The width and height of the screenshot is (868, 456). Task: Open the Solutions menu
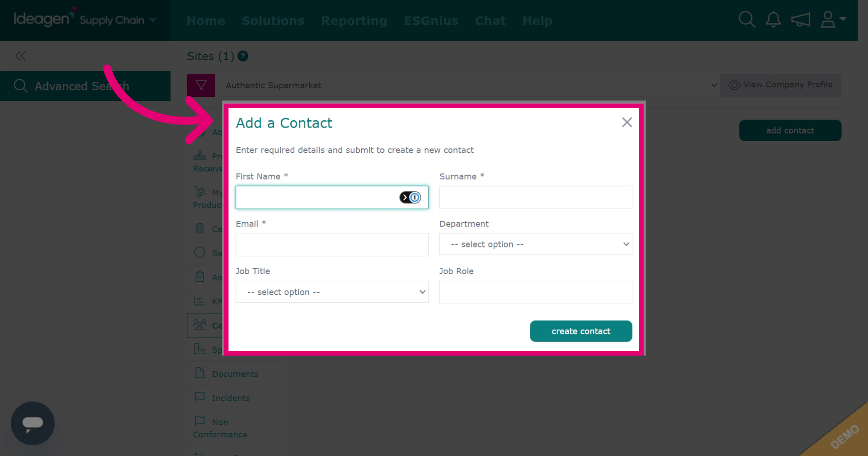pyautogui.click(x=273, y=21)
